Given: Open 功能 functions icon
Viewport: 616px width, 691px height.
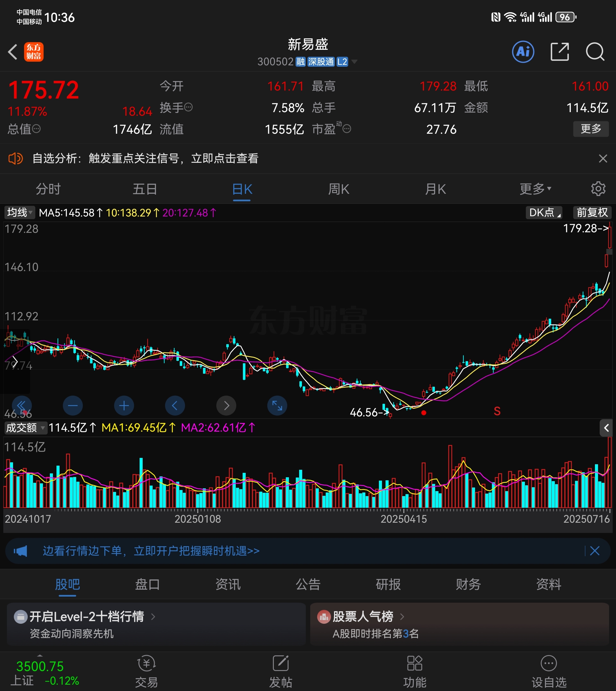Looking at the screenshot, I should tap(415, 672).
